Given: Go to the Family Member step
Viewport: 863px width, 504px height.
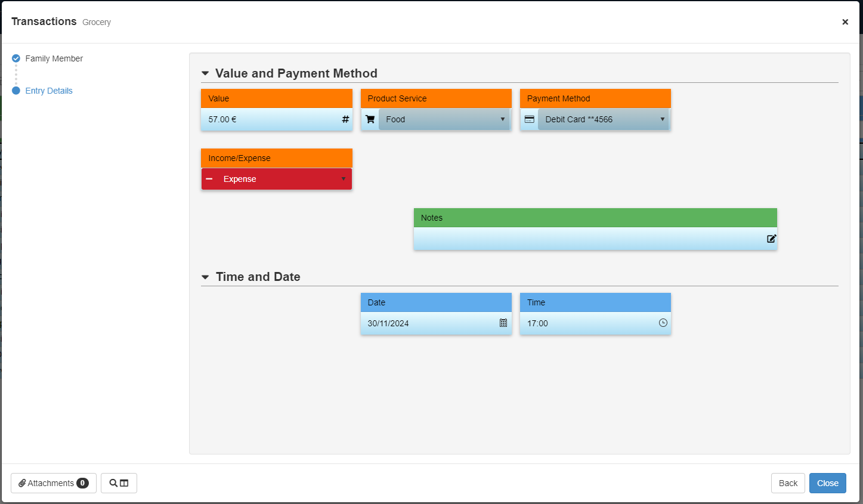Looking at the screenshot, I should pyautogui.click(x=54, y=58).
